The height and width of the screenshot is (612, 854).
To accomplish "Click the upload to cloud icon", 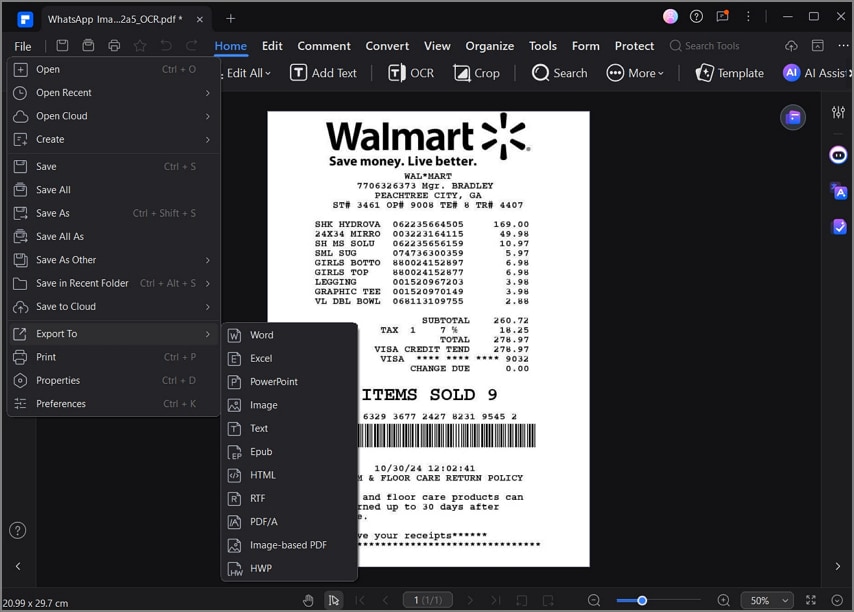I will (x=791, y=46).
